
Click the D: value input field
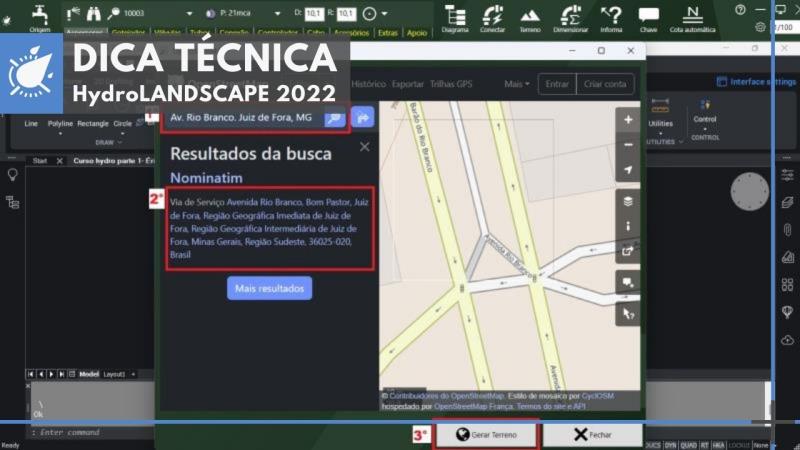314,14
